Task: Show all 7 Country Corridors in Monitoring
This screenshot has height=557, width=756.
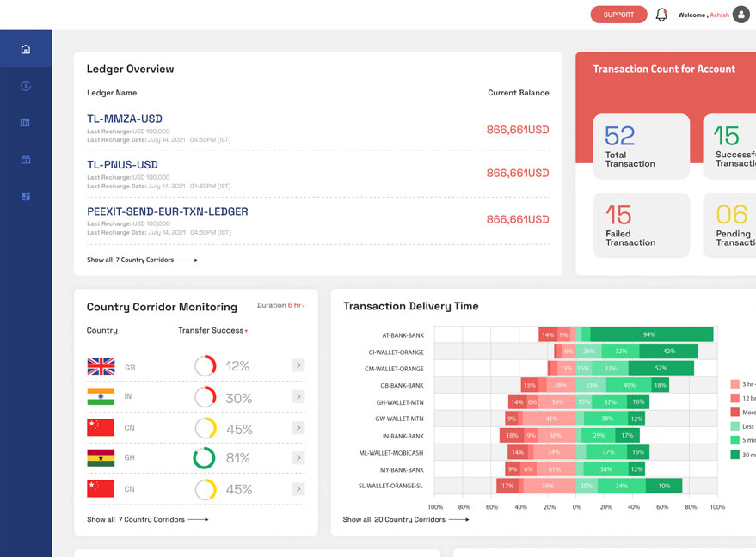Action: point(148,519)
